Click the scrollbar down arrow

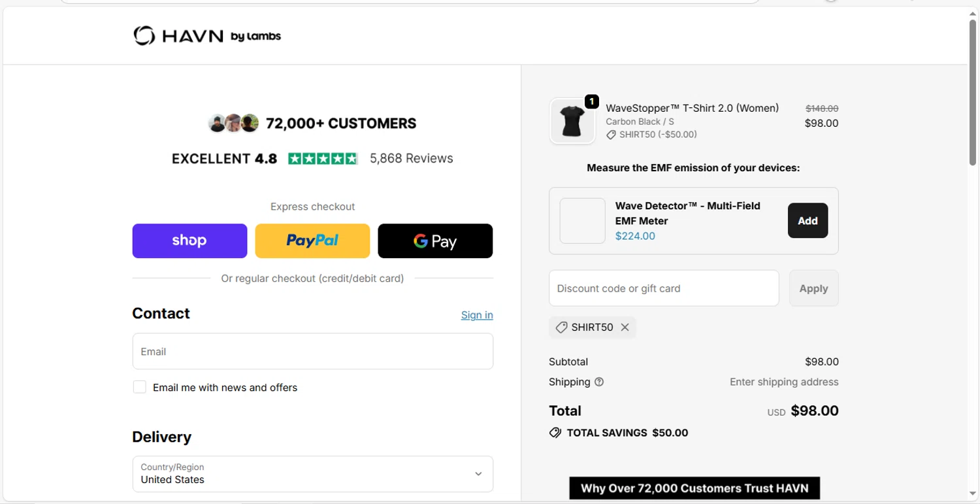click(972, 494)
